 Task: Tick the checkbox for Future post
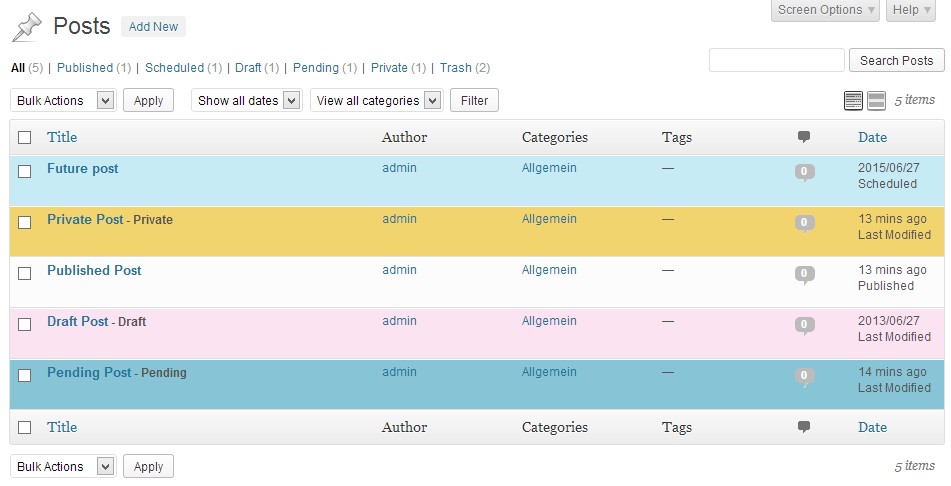click(25, 171)
